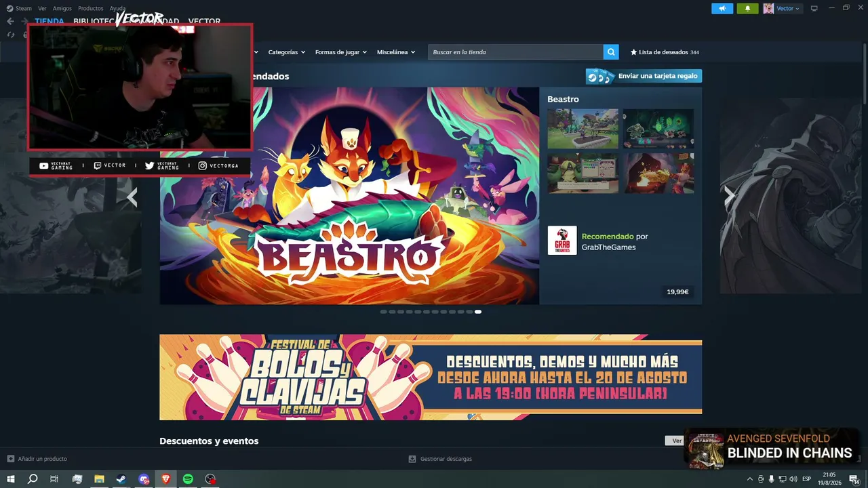Expand the Formas de jugar dropdown
This screenshot has height=488, width=868.
click(x=341, y=52)
